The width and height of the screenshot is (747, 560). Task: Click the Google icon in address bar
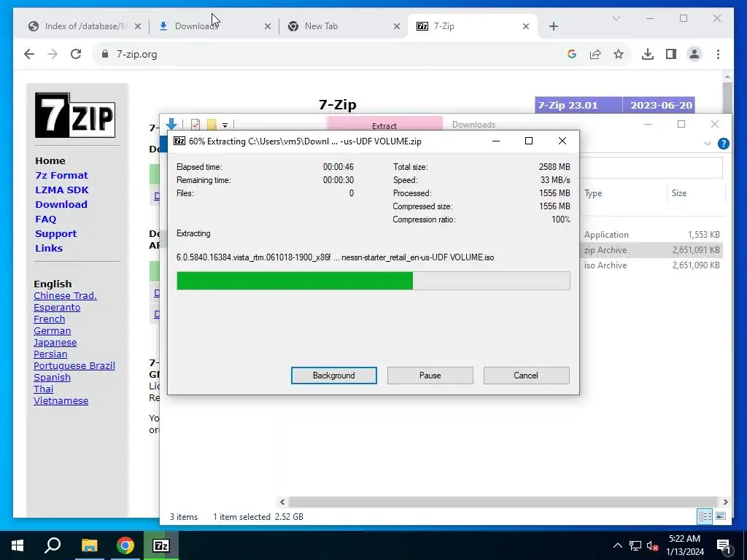572,54
